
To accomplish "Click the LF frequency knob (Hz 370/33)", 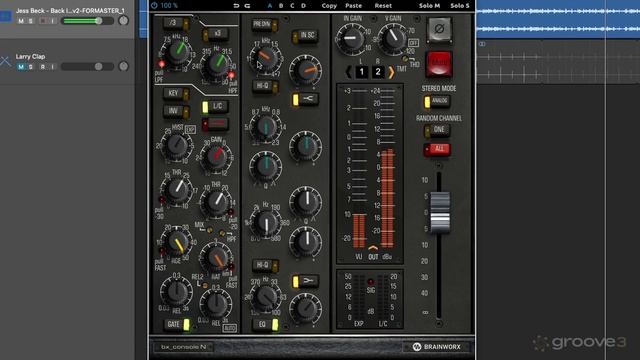I will pyautogui.click(x=266, y=297).
